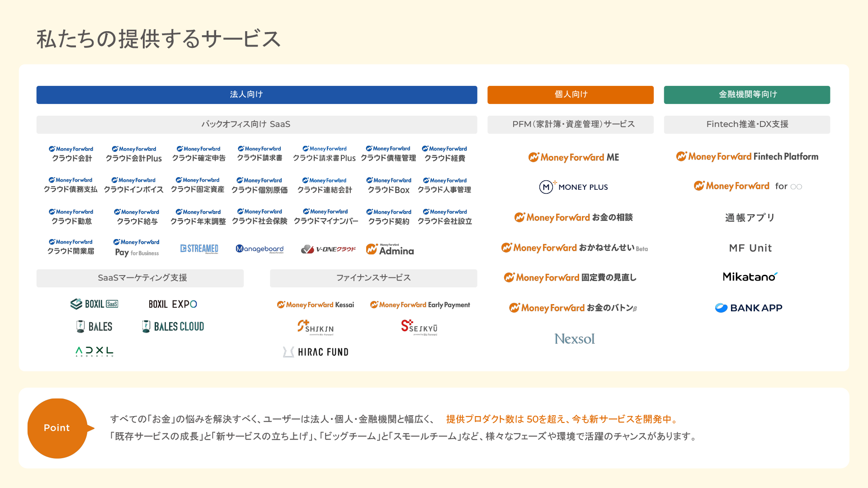Select the Fintech推進・DX支援 label
This screenshot has height=488, width=868.
747,125
